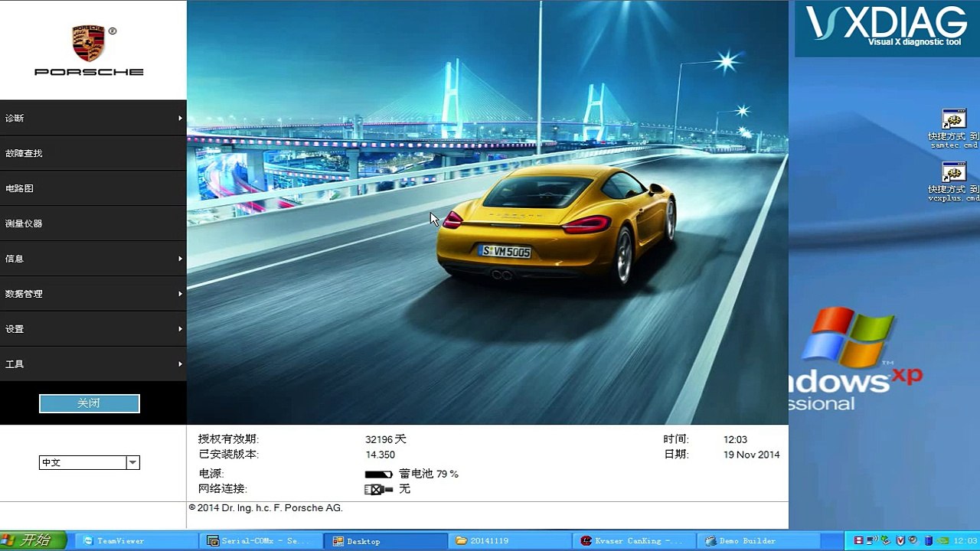
Task: Expand the 设置 submenu arrow
Action: point(180,329)
